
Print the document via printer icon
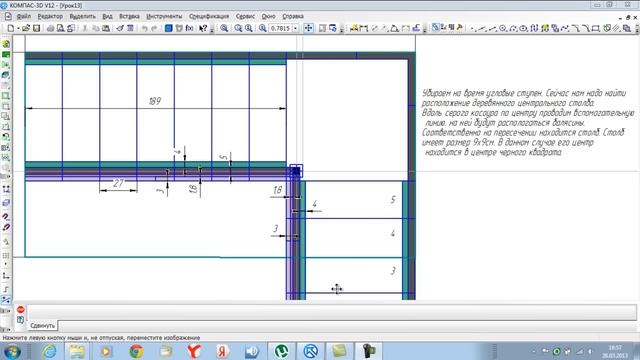pyautogui.click(x=50, y=28)
